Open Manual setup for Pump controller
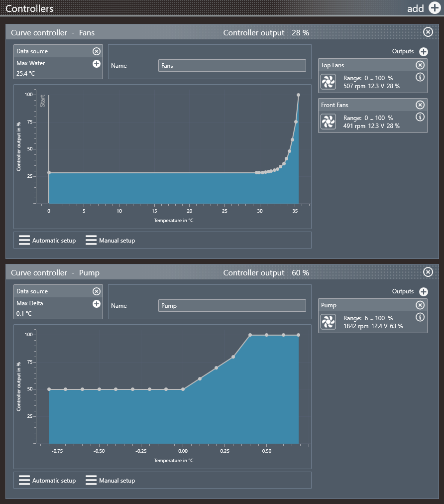The image size is (444, 504). 110,481
